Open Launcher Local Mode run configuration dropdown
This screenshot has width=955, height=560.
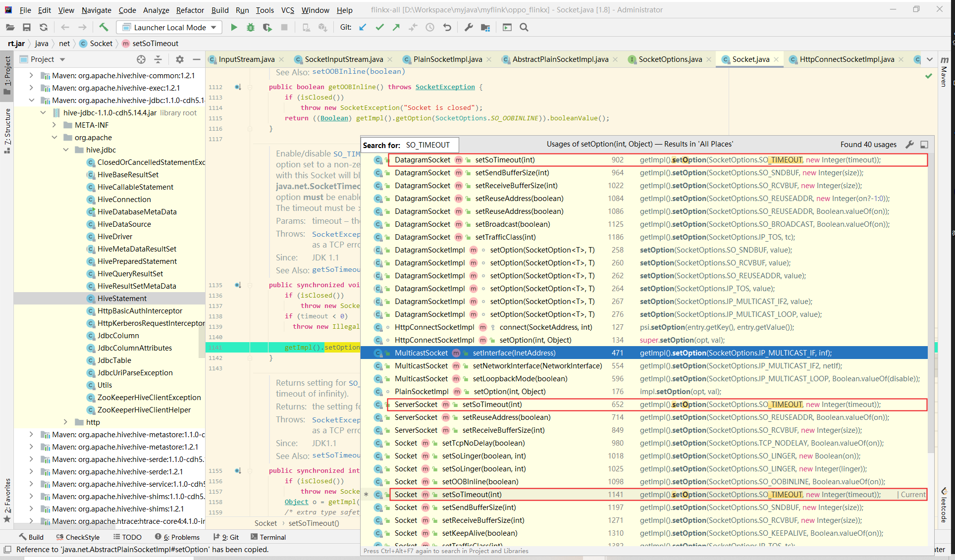pos(169,28)
